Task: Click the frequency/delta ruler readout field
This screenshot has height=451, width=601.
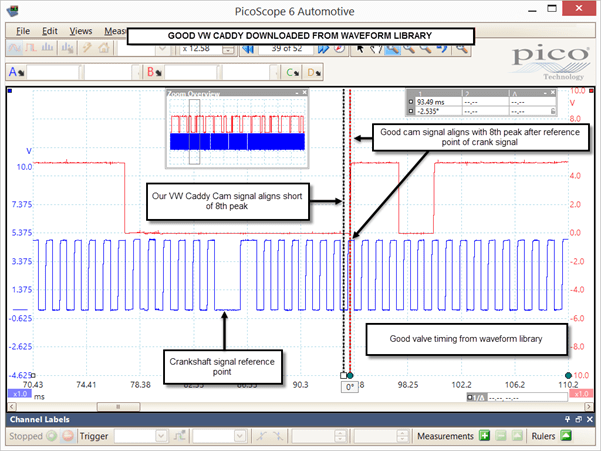Action: tap(527, 398)
